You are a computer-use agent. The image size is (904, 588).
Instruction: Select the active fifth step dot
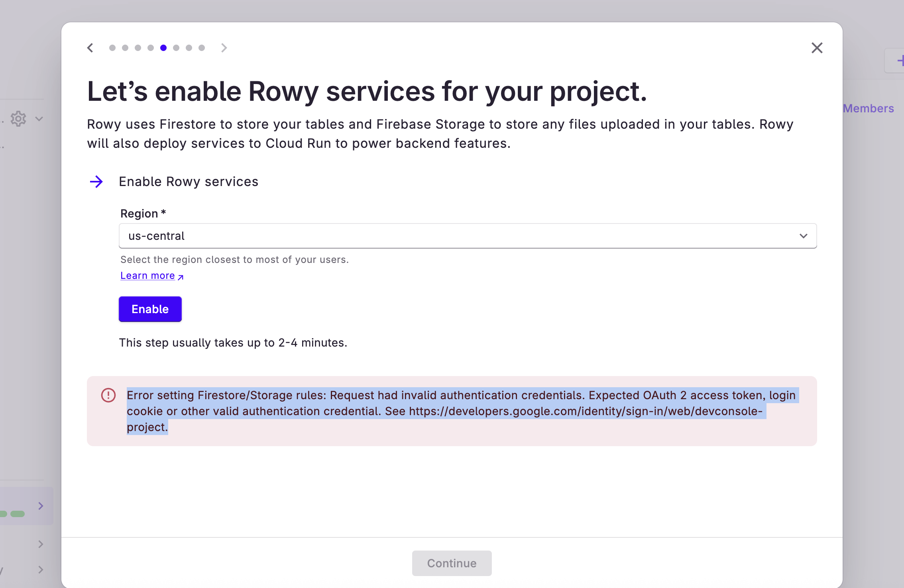tap(163, 48)
